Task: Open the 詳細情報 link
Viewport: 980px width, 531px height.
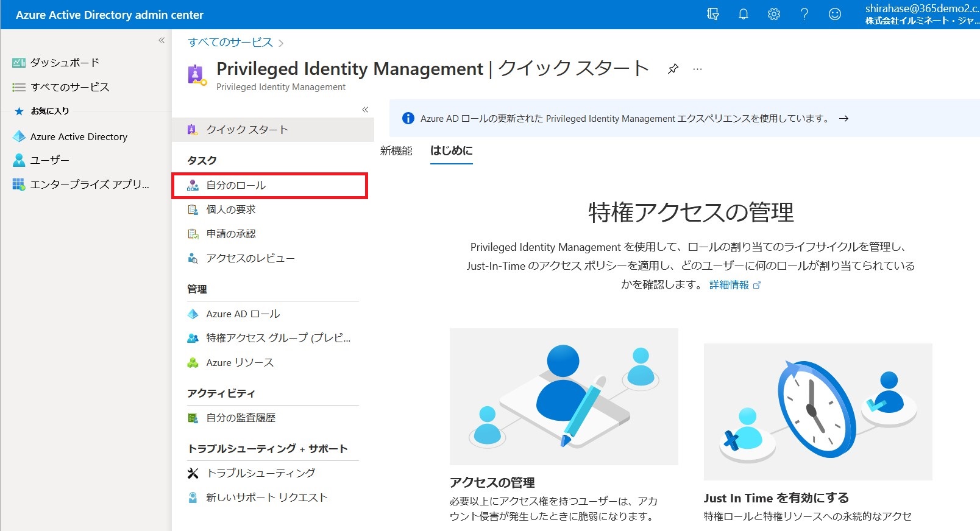Action: coord(734,285)
